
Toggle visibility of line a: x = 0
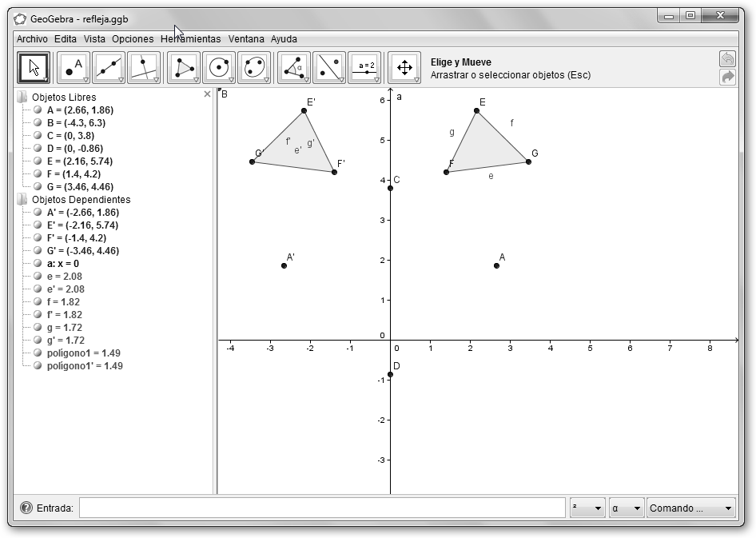38,264
